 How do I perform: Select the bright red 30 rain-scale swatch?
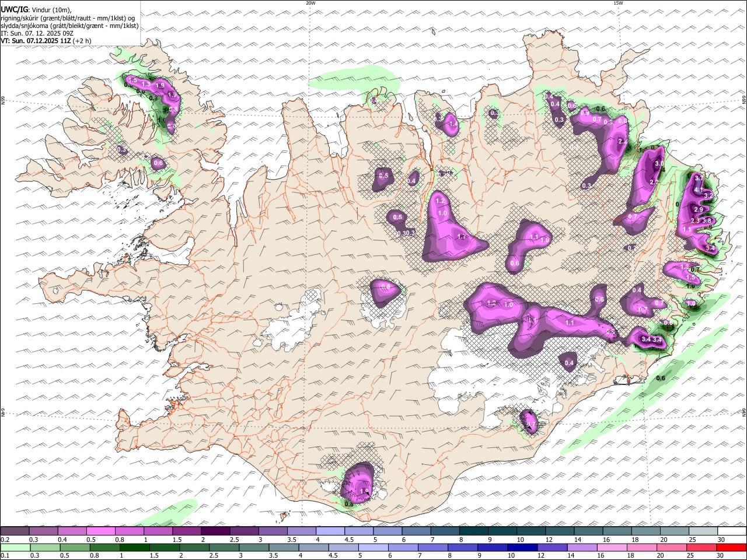tap(731, 548)
